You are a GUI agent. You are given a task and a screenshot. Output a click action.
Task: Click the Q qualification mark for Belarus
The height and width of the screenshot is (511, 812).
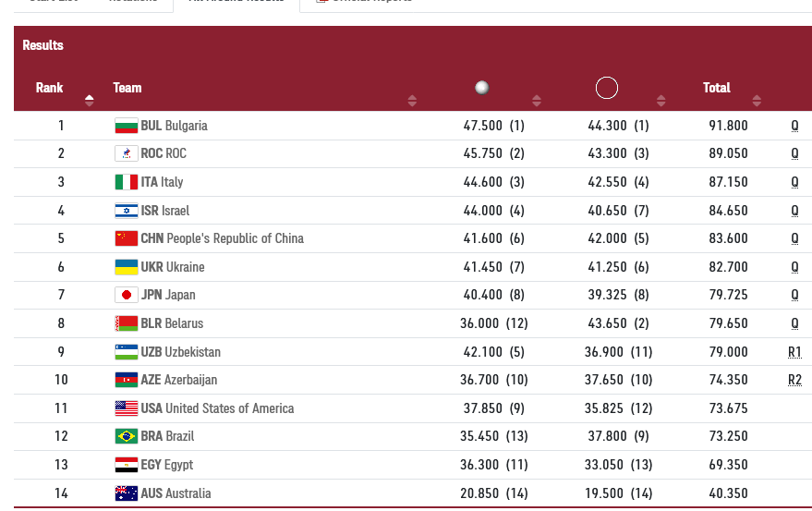click(x=795, y=324)
